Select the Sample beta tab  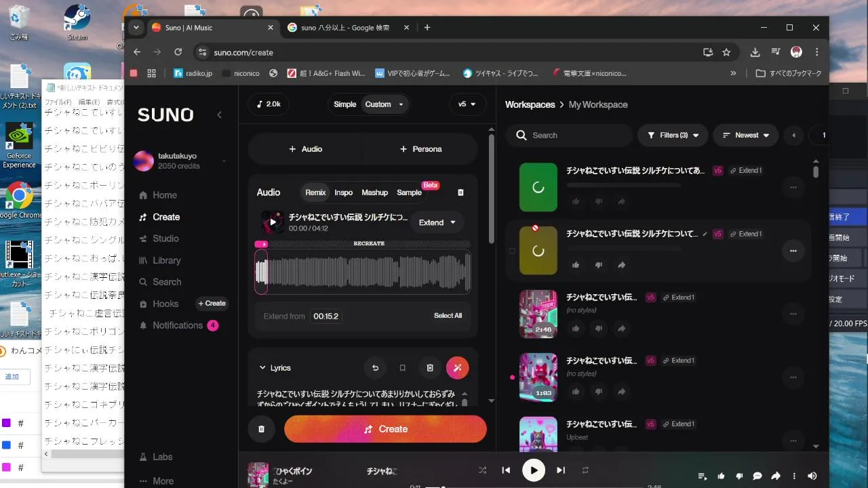(410, 192)
